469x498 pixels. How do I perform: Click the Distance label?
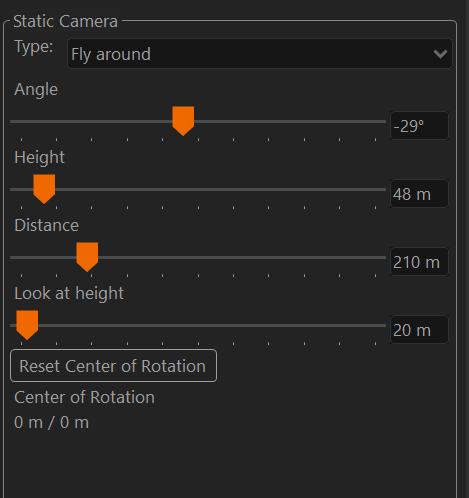46,225
